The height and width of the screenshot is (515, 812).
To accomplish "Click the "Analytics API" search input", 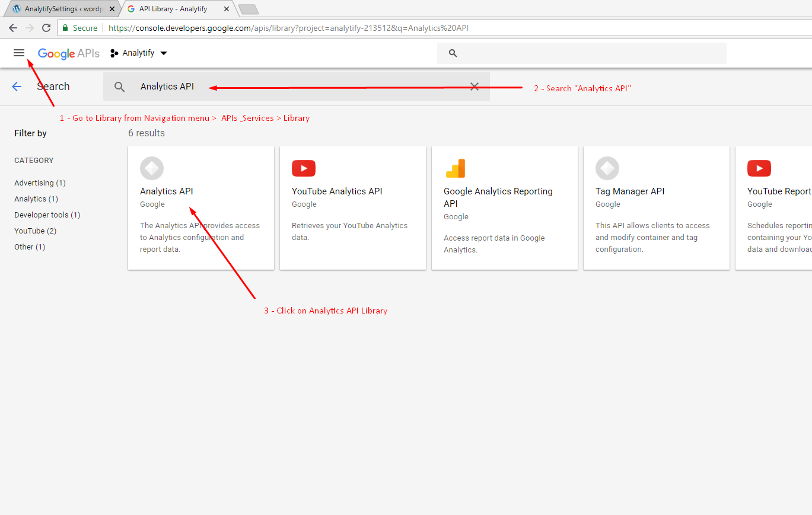I will click(x=297, y=87).
